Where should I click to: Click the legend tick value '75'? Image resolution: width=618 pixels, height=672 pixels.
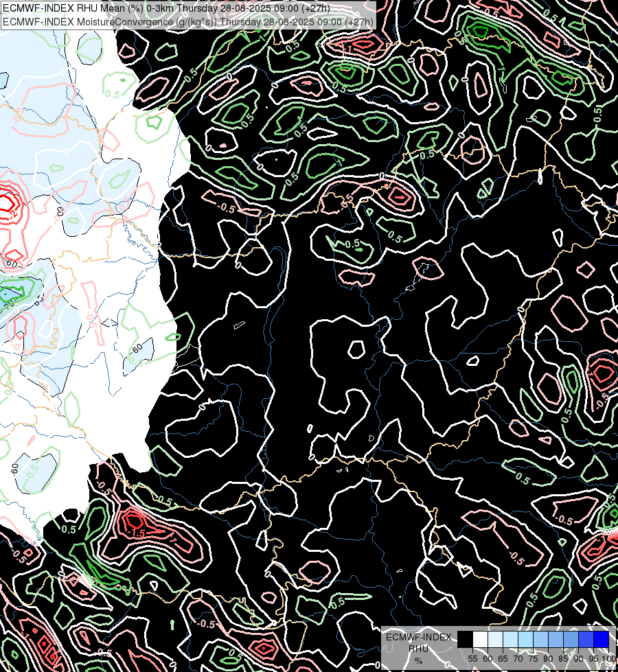[533, 659]
